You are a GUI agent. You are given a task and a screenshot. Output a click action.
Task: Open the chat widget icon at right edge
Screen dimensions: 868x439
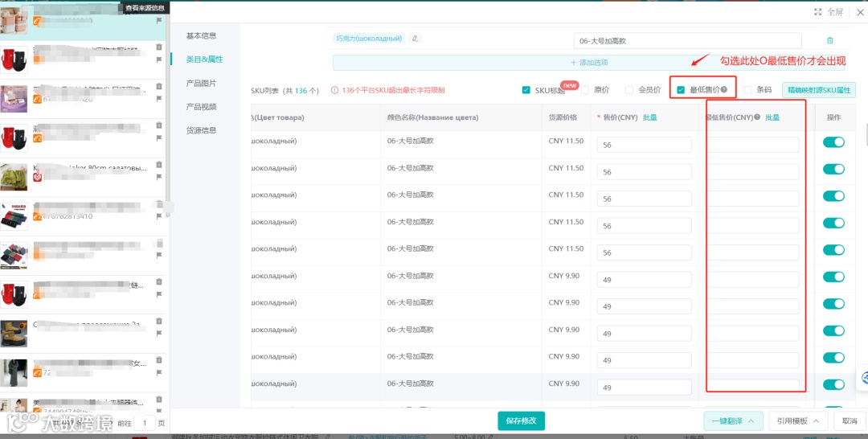[864, 379]
